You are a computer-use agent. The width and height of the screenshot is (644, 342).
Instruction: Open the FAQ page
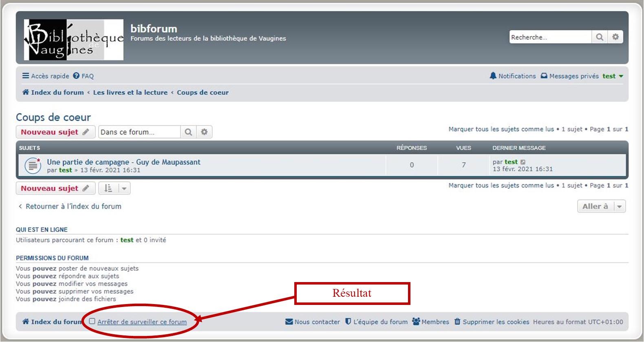(84, 76)
